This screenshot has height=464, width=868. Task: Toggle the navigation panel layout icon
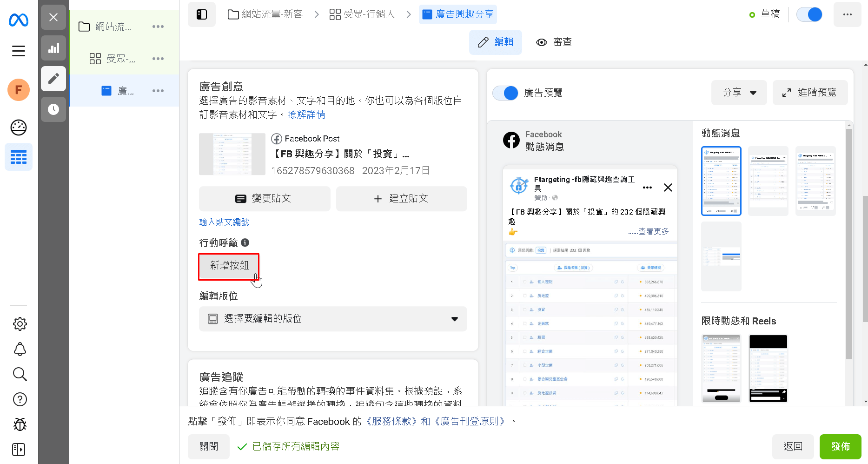(202, 14)
